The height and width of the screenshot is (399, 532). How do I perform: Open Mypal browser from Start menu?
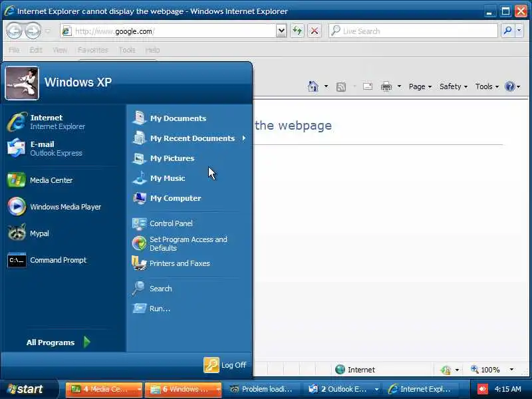pyautogui.click(x=63, y=233)
